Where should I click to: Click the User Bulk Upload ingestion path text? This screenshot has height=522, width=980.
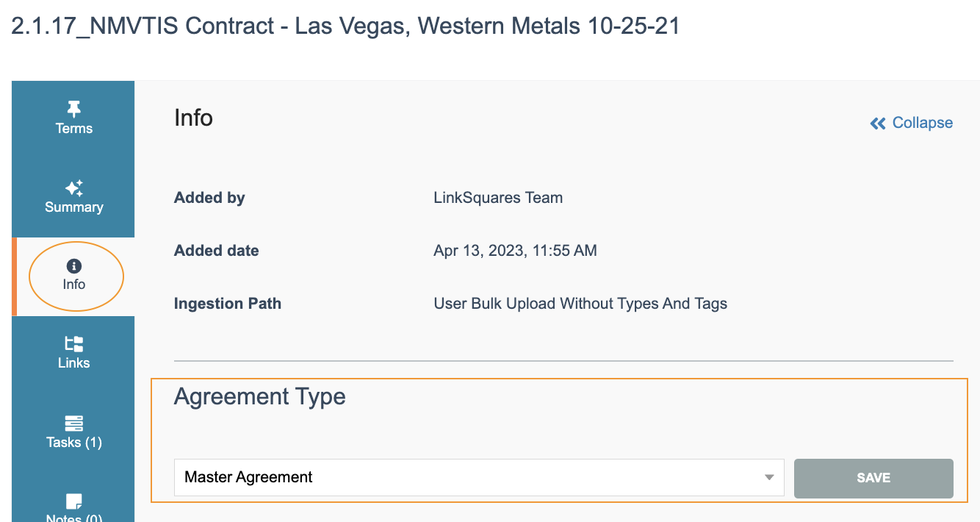click(x=580, y=304)
